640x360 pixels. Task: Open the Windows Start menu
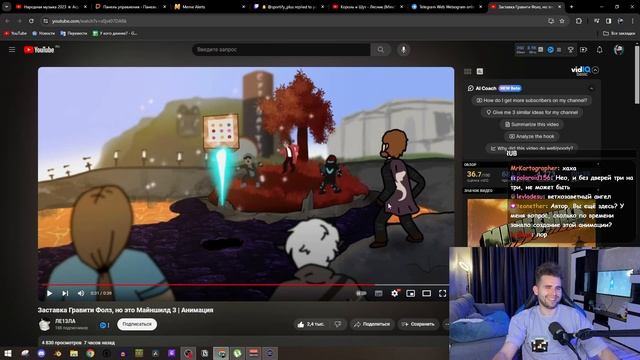pyautogui.click(x=8, y=353)
